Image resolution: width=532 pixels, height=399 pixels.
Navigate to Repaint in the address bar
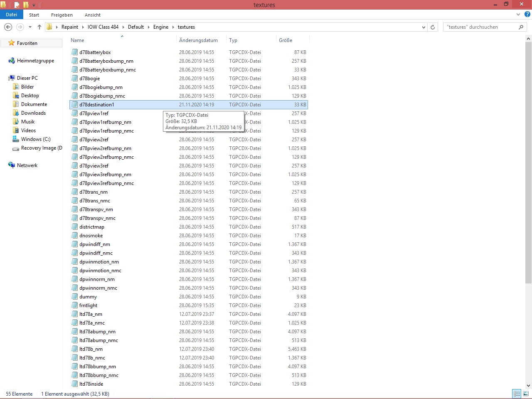[x=70, y=27]
